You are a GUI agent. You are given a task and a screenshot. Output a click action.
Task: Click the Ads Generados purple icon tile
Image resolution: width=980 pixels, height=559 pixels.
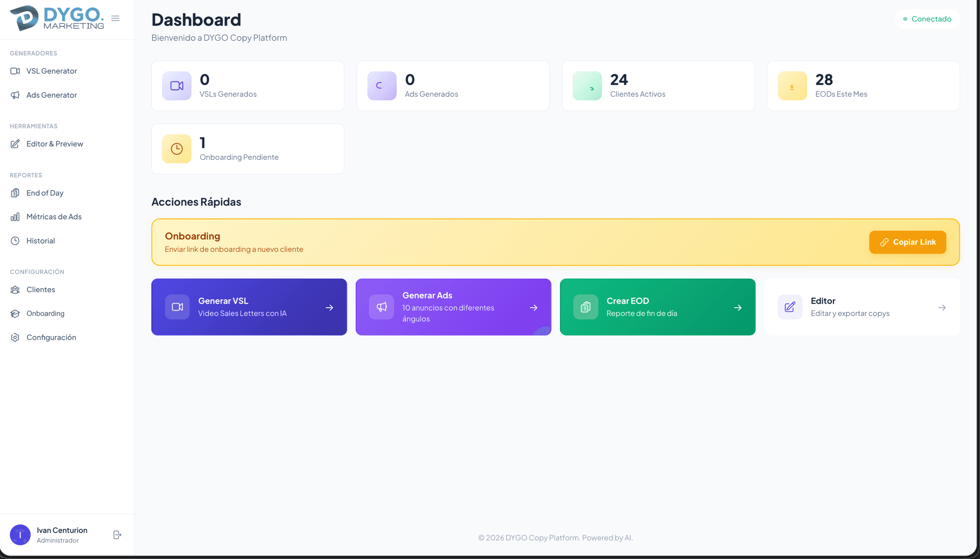(x=382, y=86)
